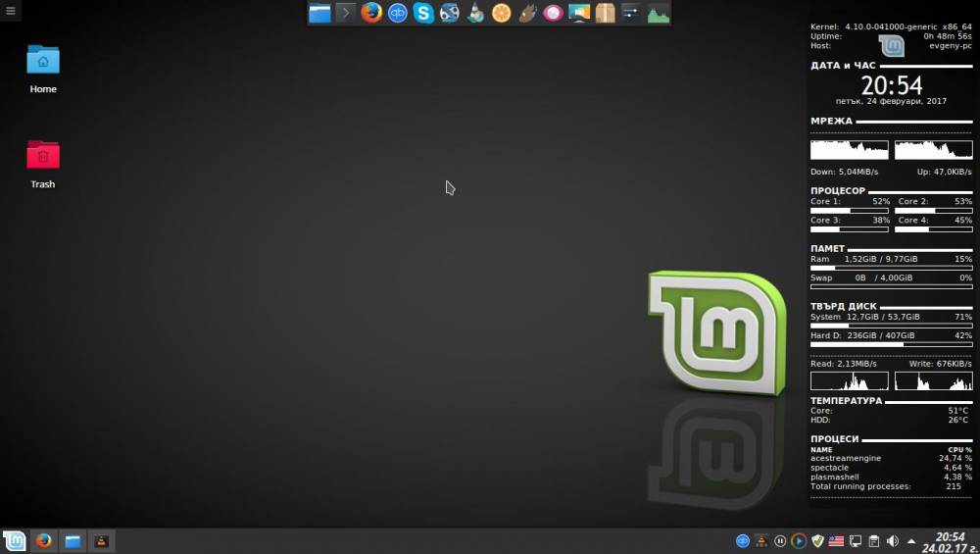The width and height of the screenshot is (980, 554).
Task: Click the 'Write: 676KiB/s' disk value
Action: click(941, 364)
